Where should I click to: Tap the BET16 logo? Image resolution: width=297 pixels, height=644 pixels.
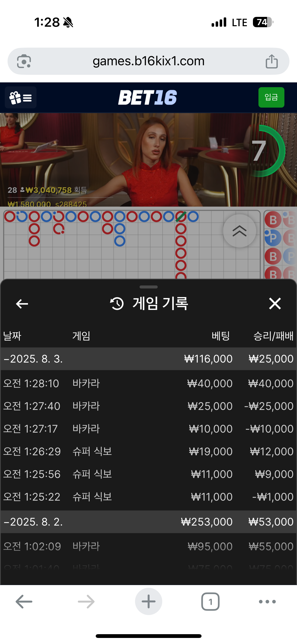[x=148, y=98]
